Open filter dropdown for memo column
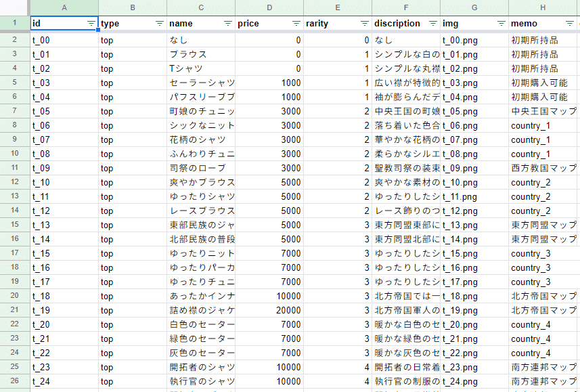 click(x=570, y=23)
